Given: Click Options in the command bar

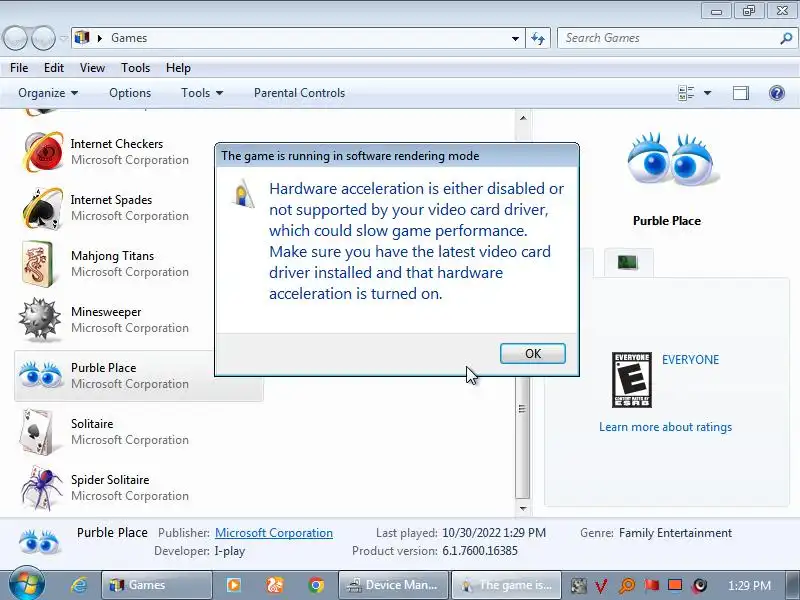Looking at the screenshot, I should coord(130,93).
